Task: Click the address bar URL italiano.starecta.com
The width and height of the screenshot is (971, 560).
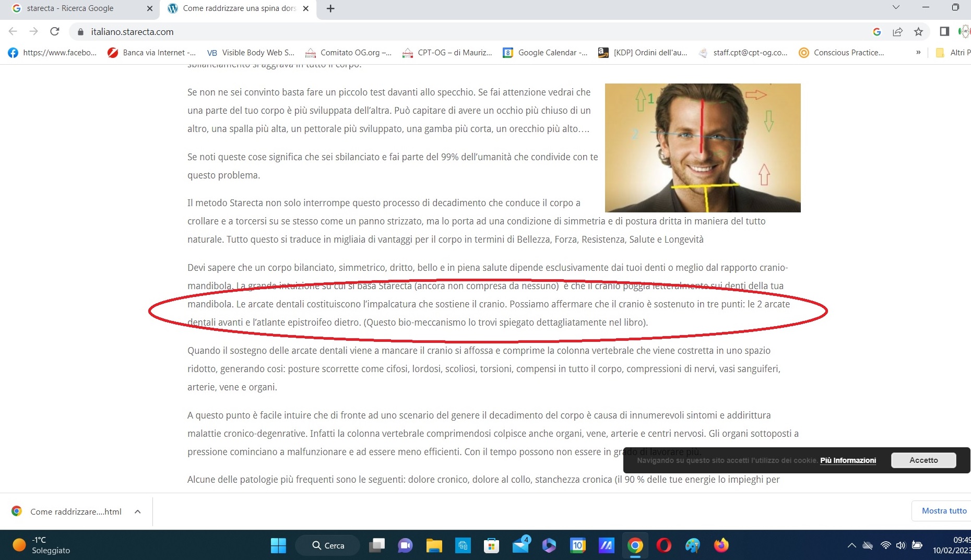Action: (132, 32)
